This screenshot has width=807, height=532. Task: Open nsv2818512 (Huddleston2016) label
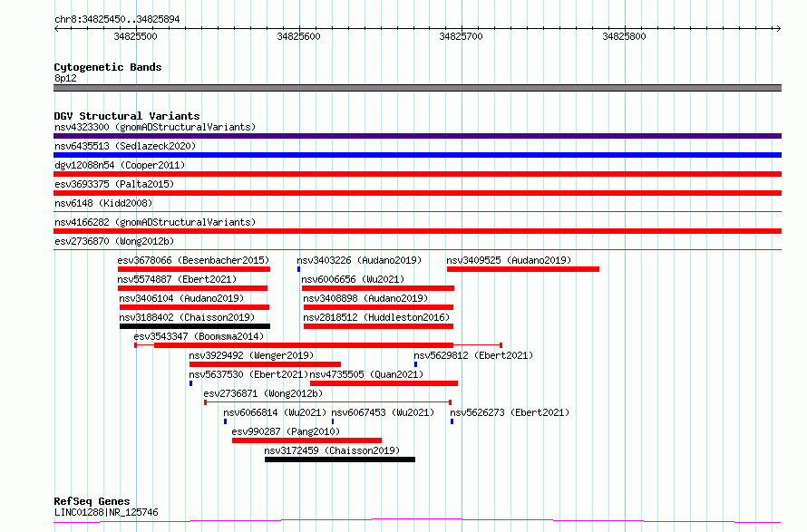376,317
